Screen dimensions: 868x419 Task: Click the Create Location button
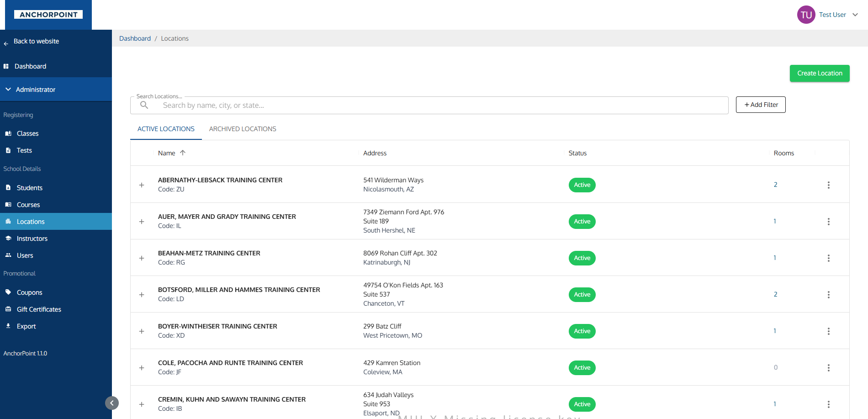click(x=819, y=73)
